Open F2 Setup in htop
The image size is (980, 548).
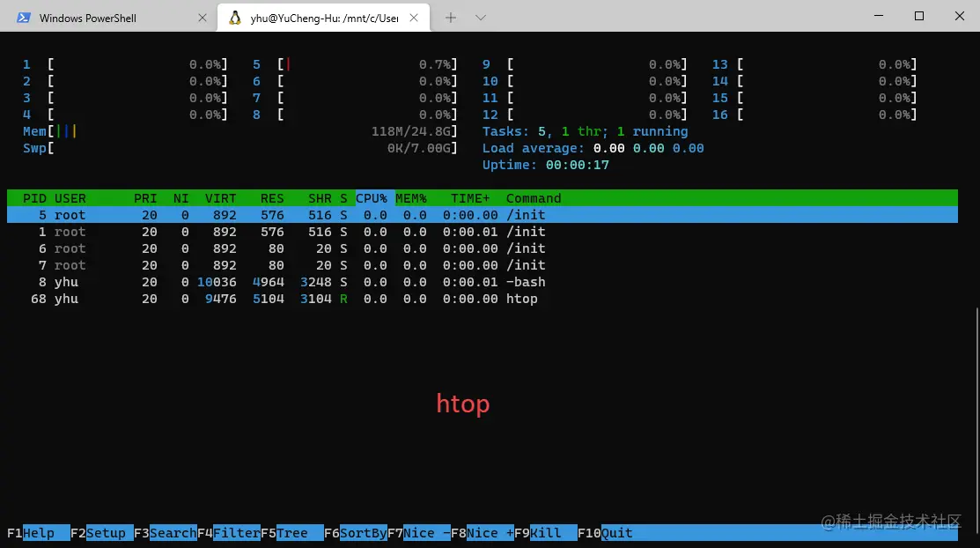102,533
